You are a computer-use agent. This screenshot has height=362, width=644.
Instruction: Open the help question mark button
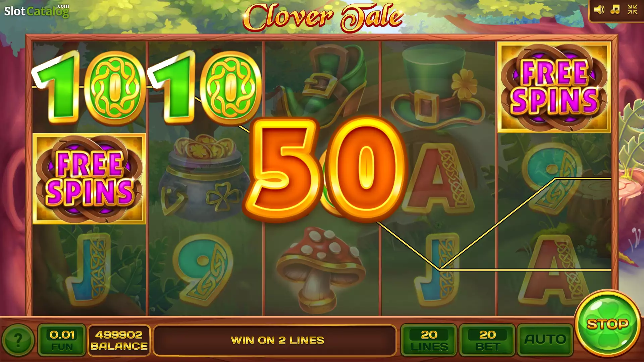[18, 341]
